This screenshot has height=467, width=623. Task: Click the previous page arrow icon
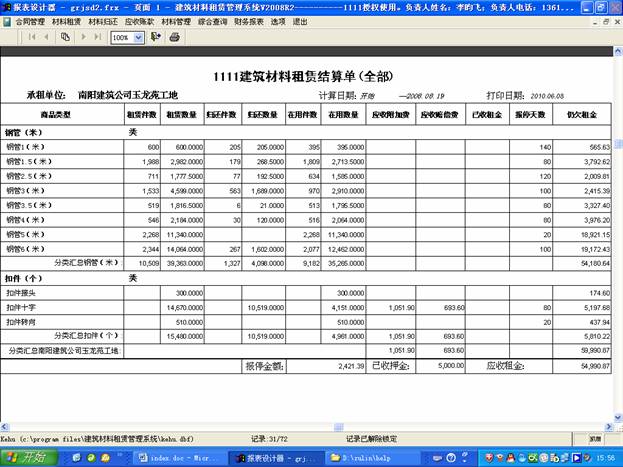tap(46, 37)
